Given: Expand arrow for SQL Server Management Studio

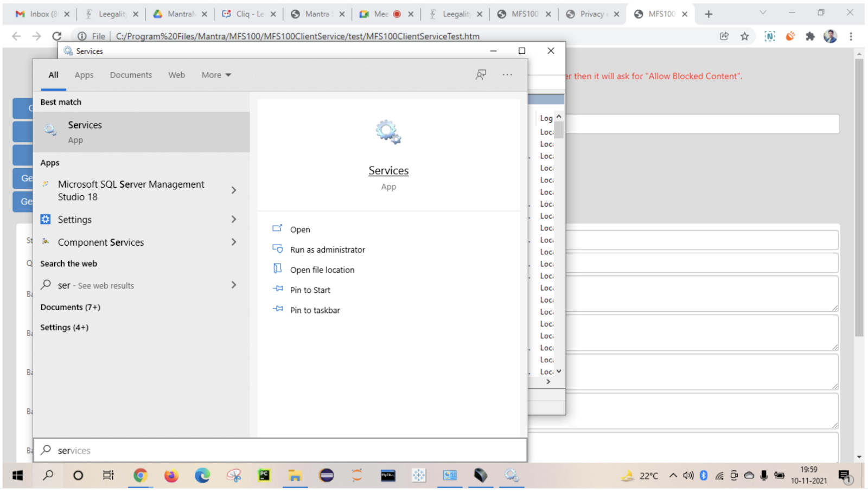Looking at the screenshot, I should 234,190.
